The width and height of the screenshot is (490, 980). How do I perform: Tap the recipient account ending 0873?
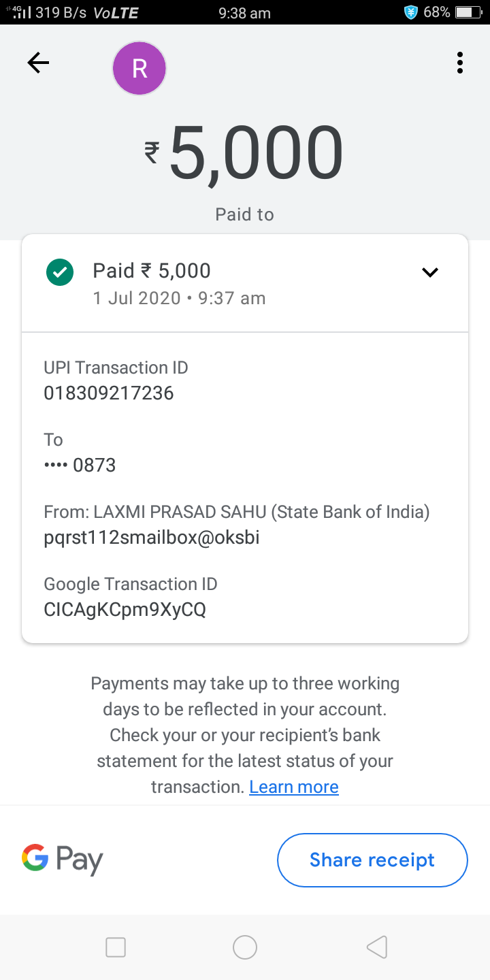pos(80,465)
